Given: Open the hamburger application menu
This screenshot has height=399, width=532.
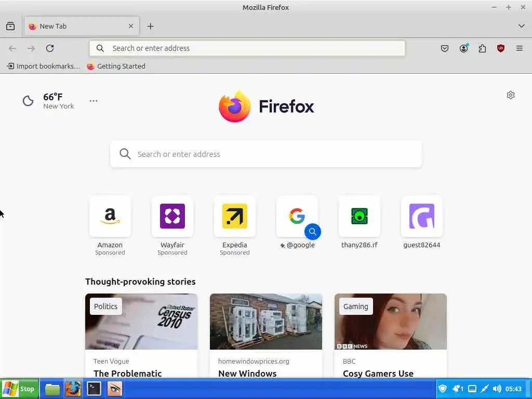Looking at the screenshot, I should [x=520, y=48].
